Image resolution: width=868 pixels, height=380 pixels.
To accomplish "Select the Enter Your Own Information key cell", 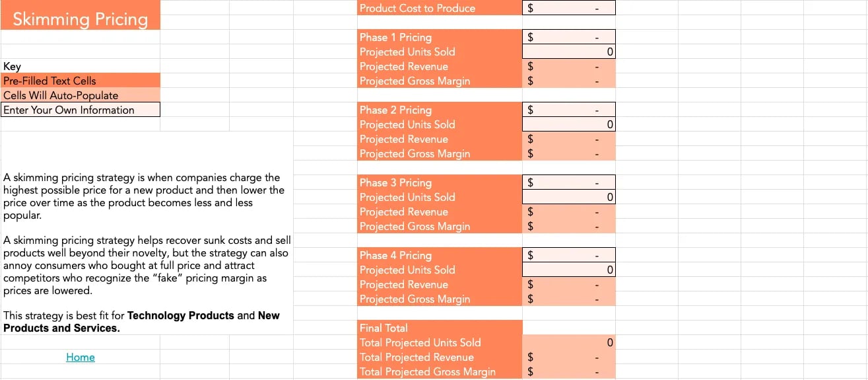I will point(80,110).
